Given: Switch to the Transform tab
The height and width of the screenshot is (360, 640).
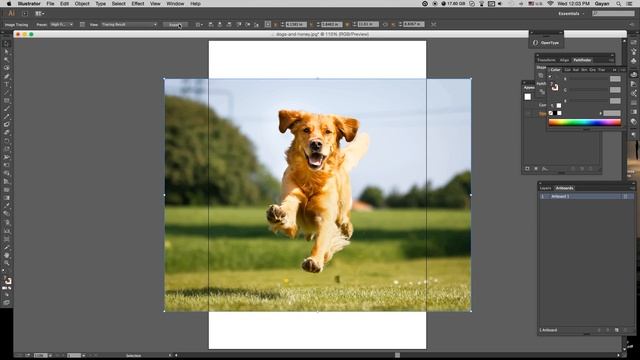Looking at the screenshot, I should point(546,60).
